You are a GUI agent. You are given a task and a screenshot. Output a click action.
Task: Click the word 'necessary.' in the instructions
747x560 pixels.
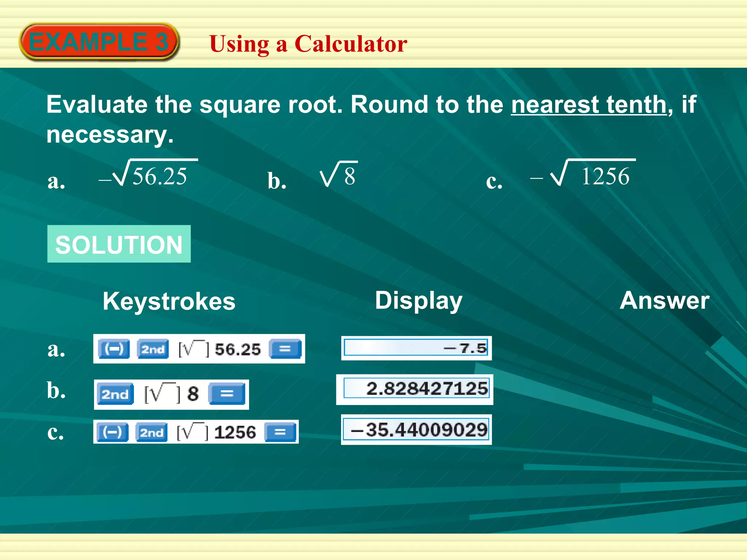[110, 135]
